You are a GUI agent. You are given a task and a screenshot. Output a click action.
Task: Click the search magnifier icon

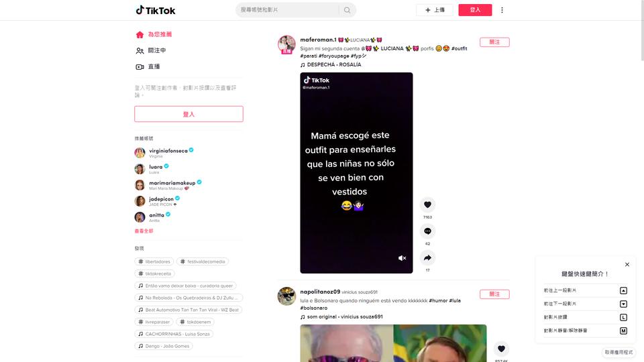click(347, 10)
